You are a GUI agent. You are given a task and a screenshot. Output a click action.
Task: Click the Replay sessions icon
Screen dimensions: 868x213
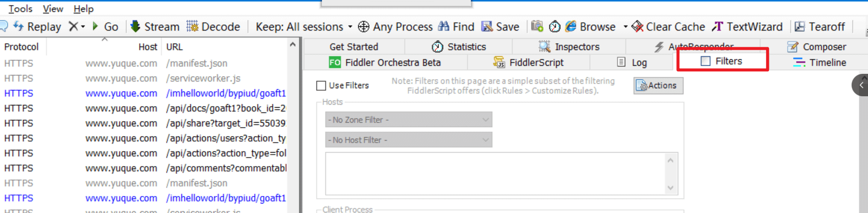pyautogui.click(x=18, y=26)
